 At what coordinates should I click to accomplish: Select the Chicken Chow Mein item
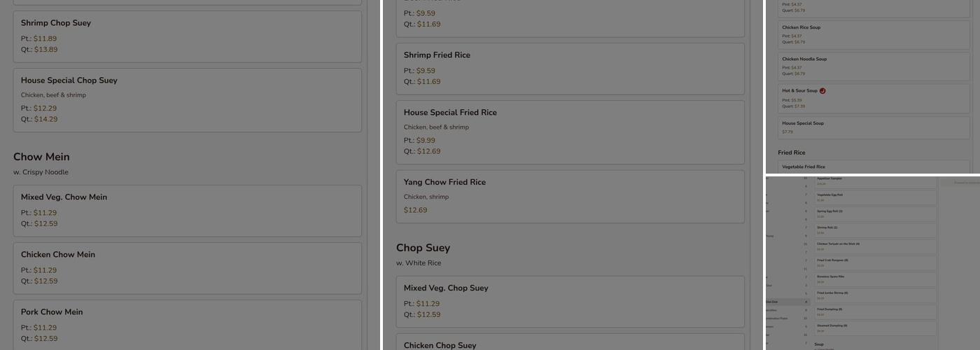(188, 268)
